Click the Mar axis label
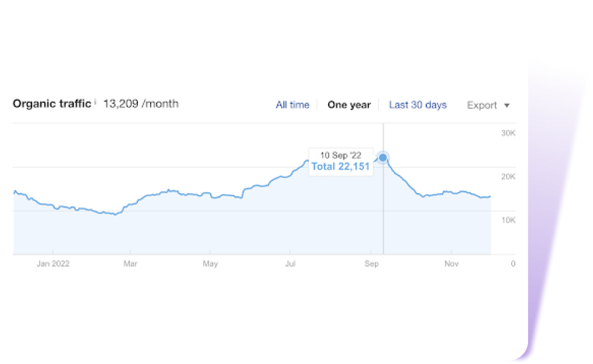The image size is (593, 364). coord(130,263)
